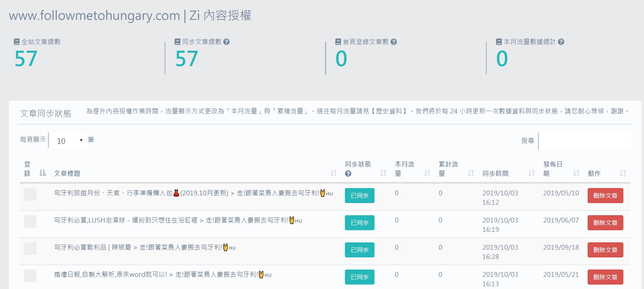Click sync time 2019/10/03 16:13
This screenshot has width=644, height=289.
tap(500, 279)
